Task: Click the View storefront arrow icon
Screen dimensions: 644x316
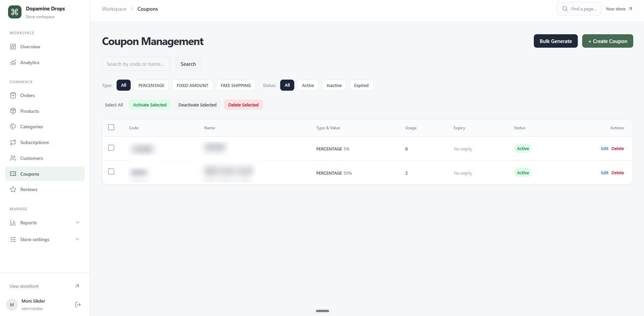Action: [x=77, y=286]
